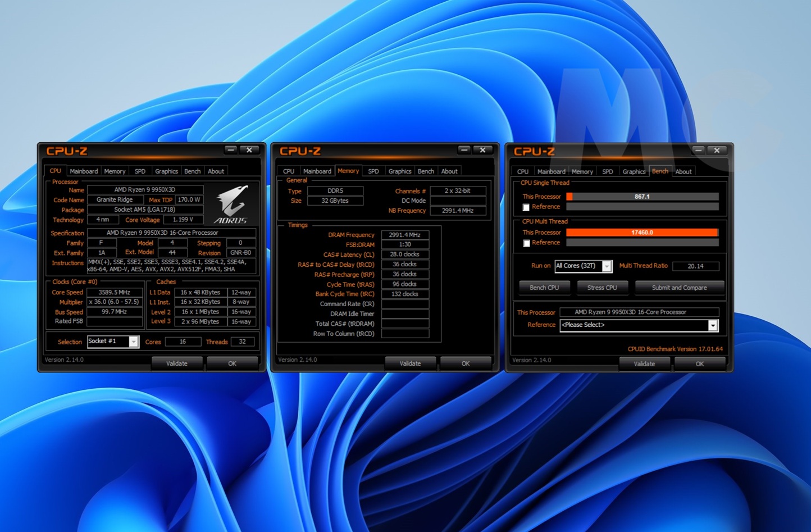The image size is (811, 532).
Task: Go to Graphics tab in the Memory window
Action: pyautogui.click(x=399, y=171)
